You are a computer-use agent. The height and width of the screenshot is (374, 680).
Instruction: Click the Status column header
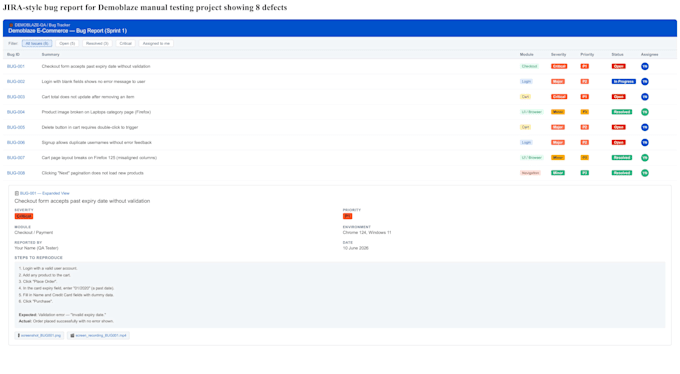pyautogui.click(x=618, y=55)
